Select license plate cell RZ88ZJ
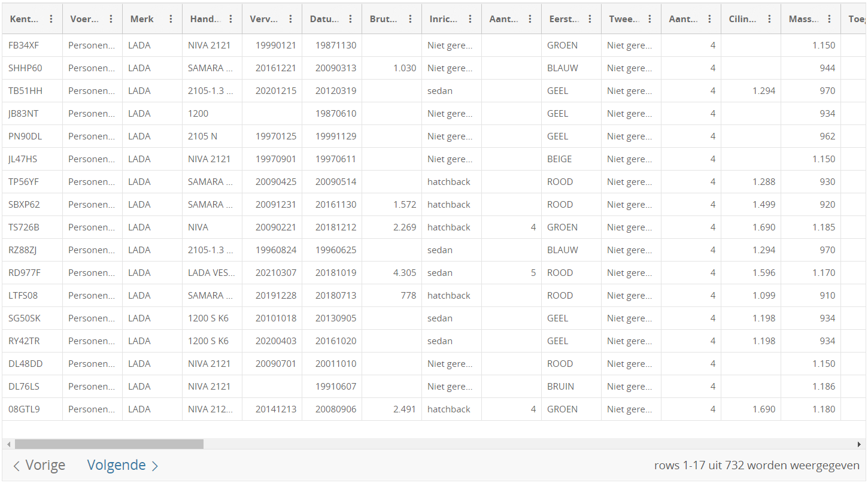 pyautogui.click(x=32, y=250)
